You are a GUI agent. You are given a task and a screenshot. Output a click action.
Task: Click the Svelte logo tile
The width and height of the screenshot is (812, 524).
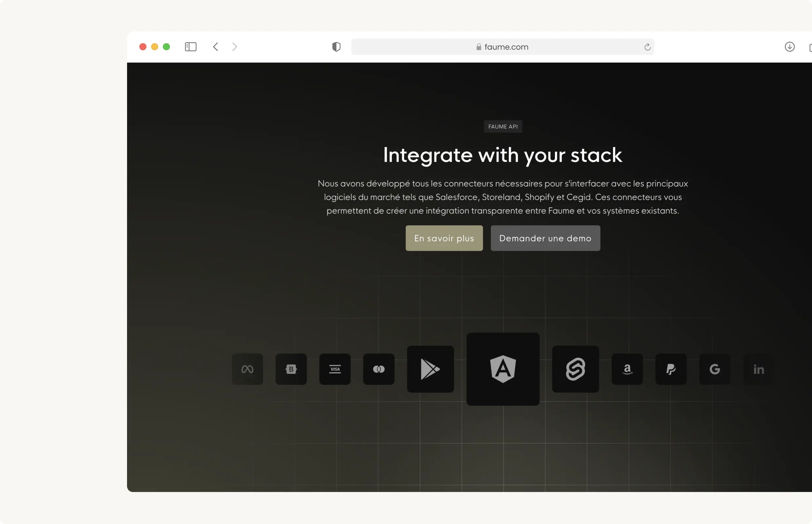pos(575,369)
